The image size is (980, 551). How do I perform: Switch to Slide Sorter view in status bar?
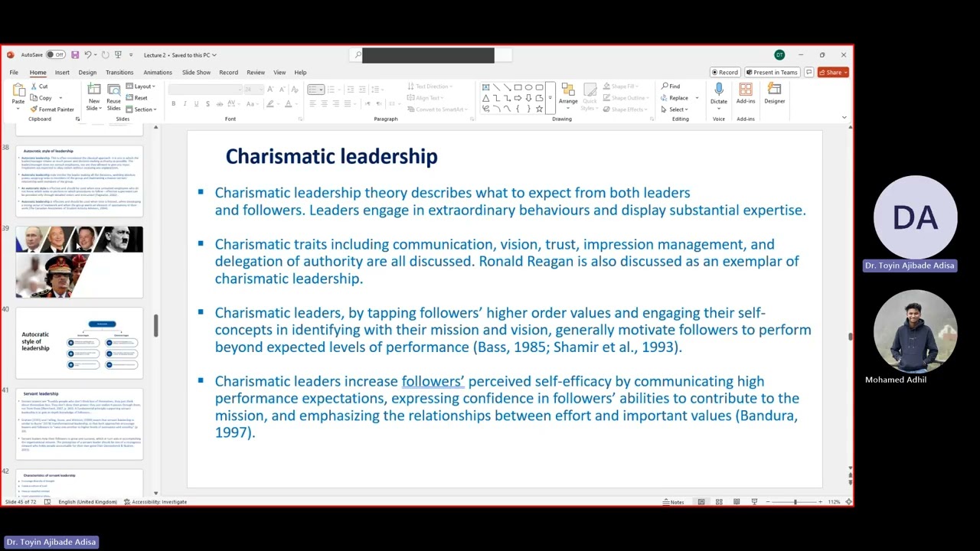click(x=719, y=502)
